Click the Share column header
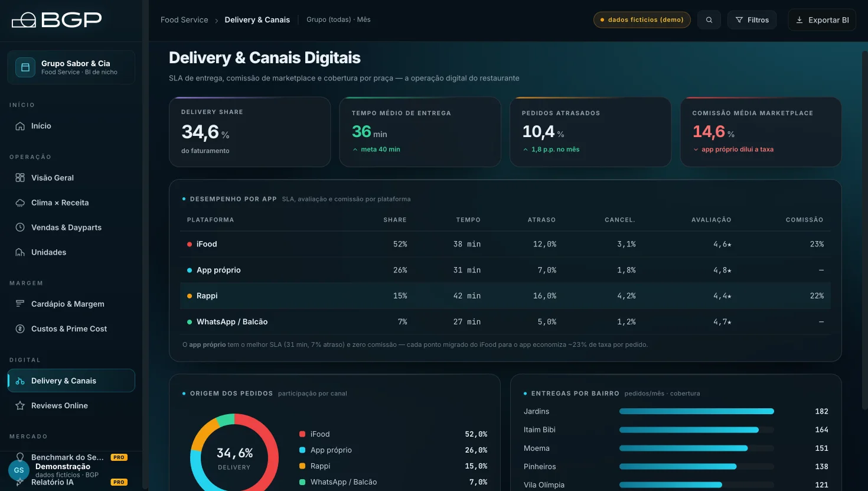 395,220
